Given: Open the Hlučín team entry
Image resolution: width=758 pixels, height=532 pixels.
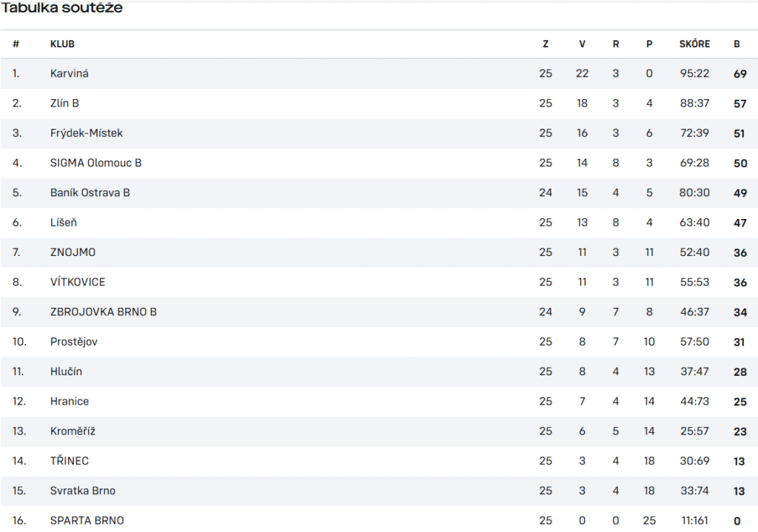Looking at the screenshot, I should [x=67, y=371].
